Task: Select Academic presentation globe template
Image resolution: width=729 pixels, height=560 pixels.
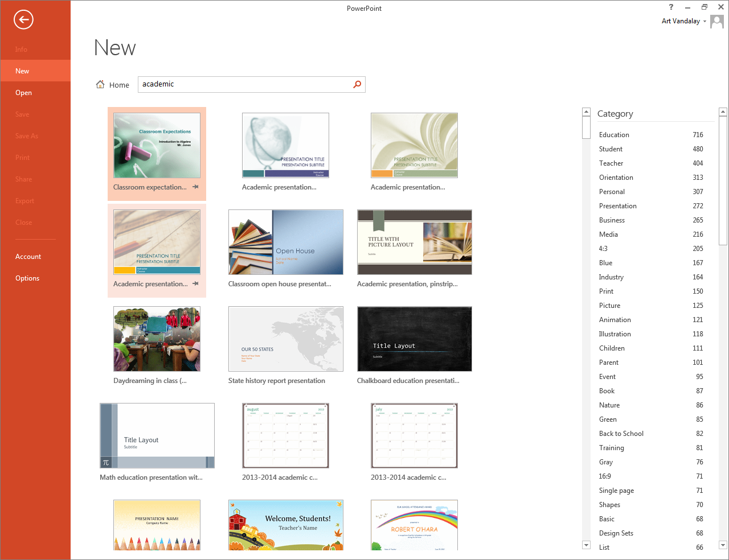Action: tap(285, 145)
